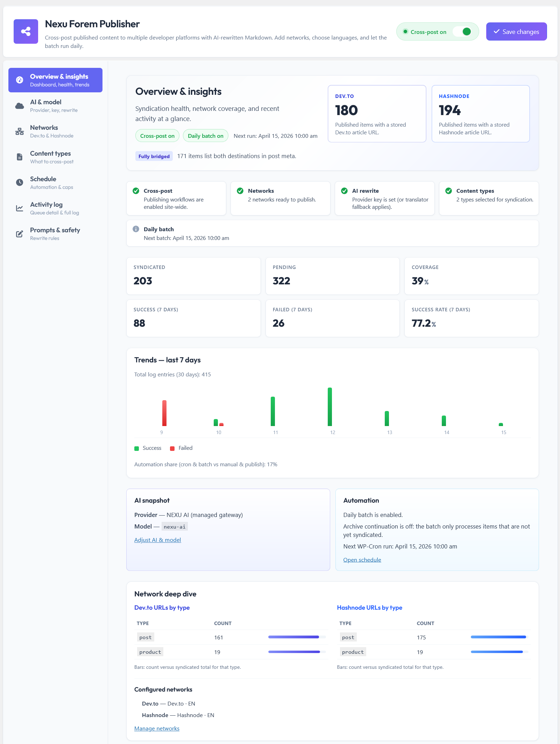This screenshot has width=560, height=744.
Task: Save changes with the top button
Action: (516, 31)
